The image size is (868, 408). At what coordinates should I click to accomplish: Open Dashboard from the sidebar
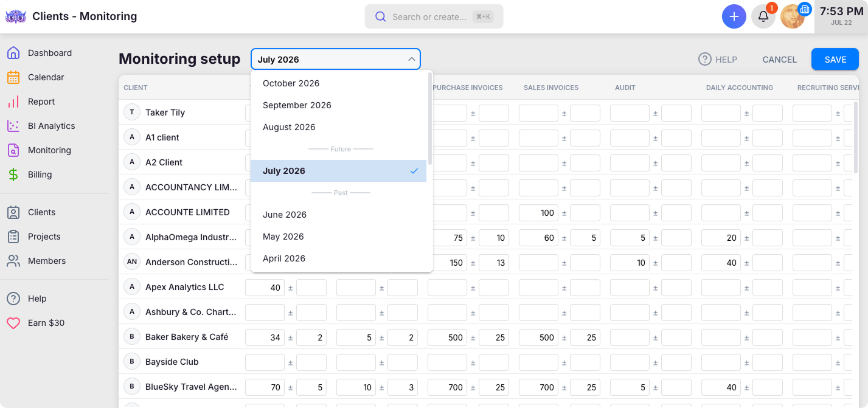pyautogui.click(x=40, y=53)
